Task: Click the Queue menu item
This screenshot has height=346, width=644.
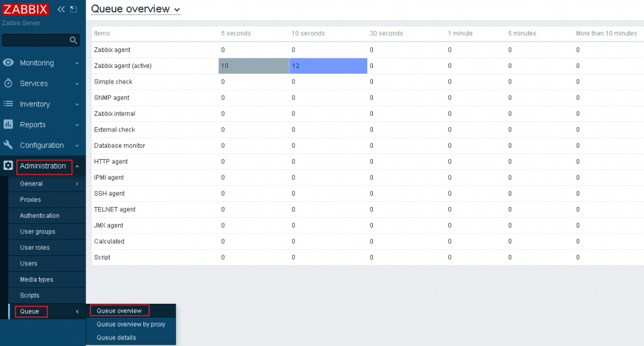Action: coord(30,311)
